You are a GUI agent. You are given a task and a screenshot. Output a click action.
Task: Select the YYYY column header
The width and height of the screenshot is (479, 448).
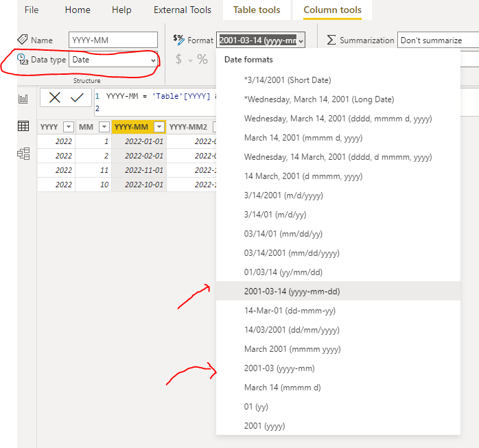pyautogui.click(x=49, y=127)
